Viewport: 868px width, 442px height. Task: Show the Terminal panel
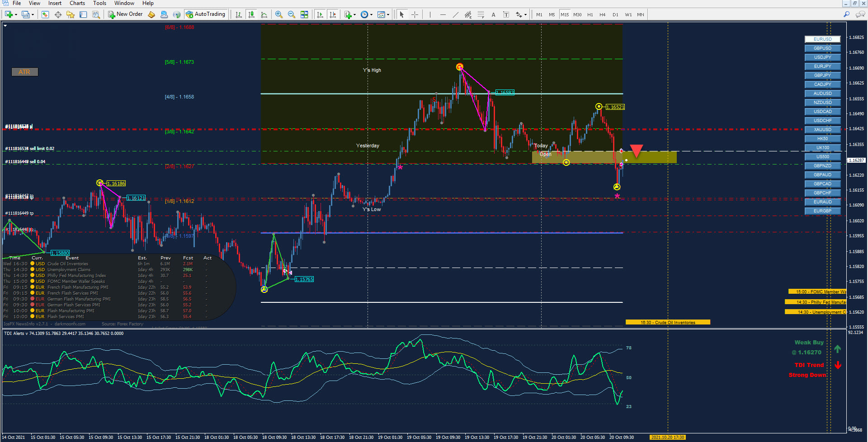click(x=83, y=14)
